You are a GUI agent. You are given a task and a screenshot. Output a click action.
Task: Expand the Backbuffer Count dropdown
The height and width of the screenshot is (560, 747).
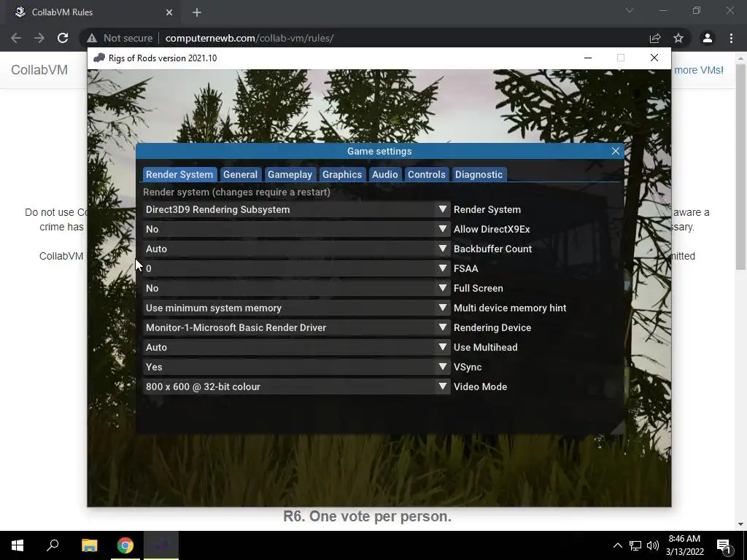(x=296, y=249)
